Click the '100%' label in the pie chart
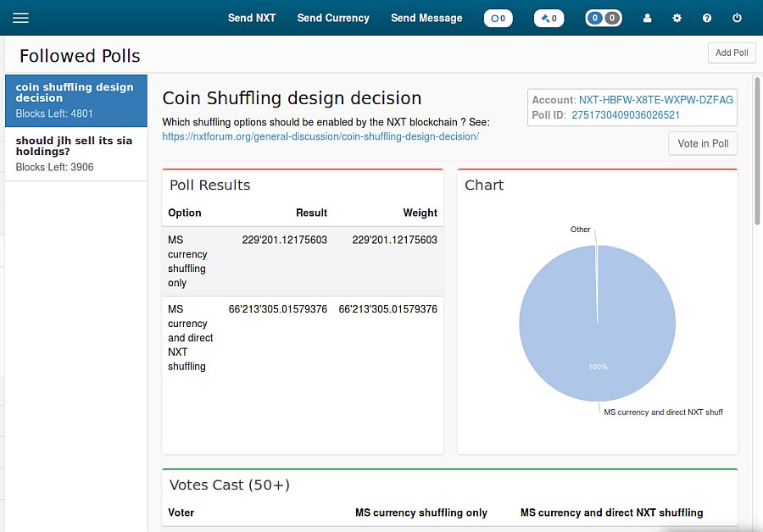This screenshot has height=532, width=763. 598,367
